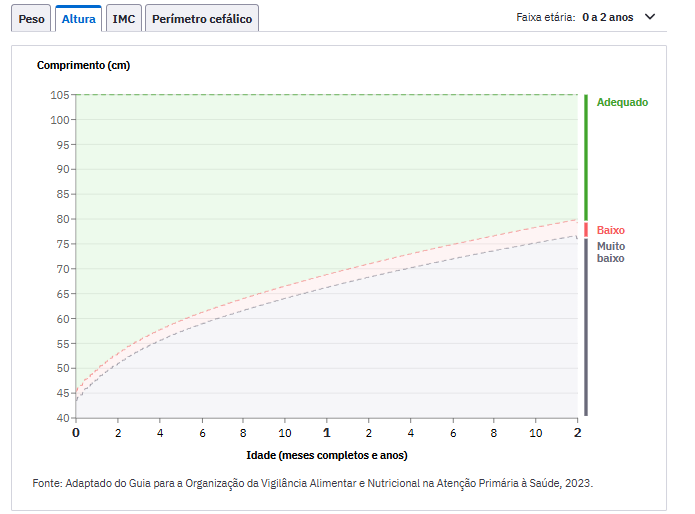Click the Baixo legend label

coord(610,230)
